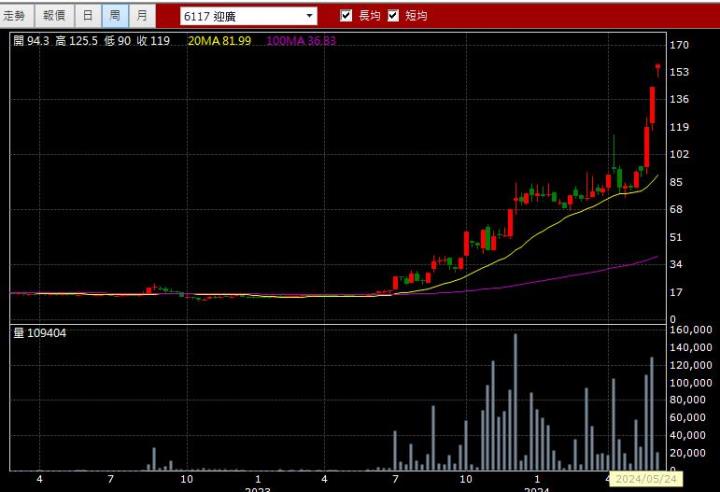The width and height of the screenshot is (720, 492).
Task: Switch to the 走勢 trend view
Action: point(16,15)
